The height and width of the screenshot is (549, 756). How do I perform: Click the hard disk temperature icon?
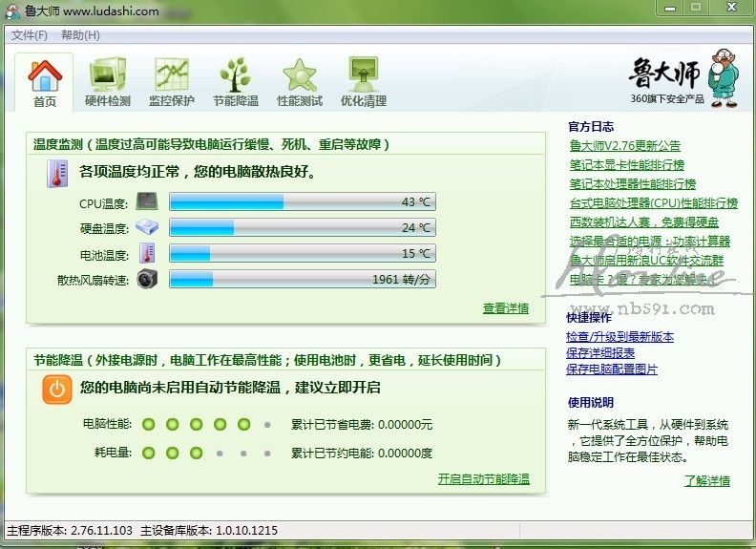pyautogui.click(x=147, y=228)
